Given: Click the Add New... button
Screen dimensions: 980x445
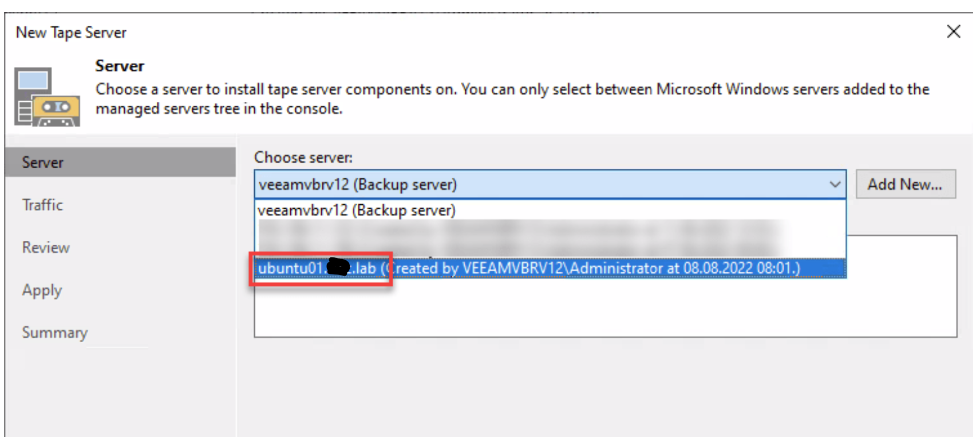Looking at the screenshot, I should coord(906,184).
